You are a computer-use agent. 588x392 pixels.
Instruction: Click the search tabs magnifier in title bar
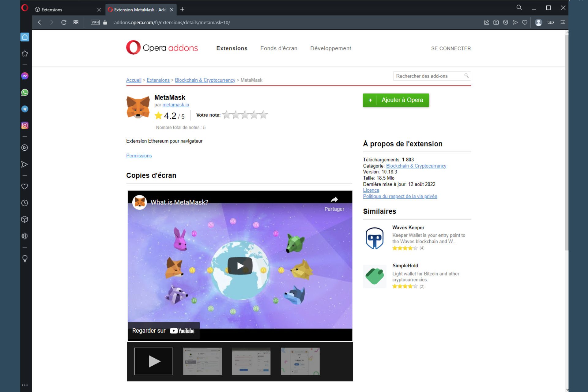click(519, 7)
